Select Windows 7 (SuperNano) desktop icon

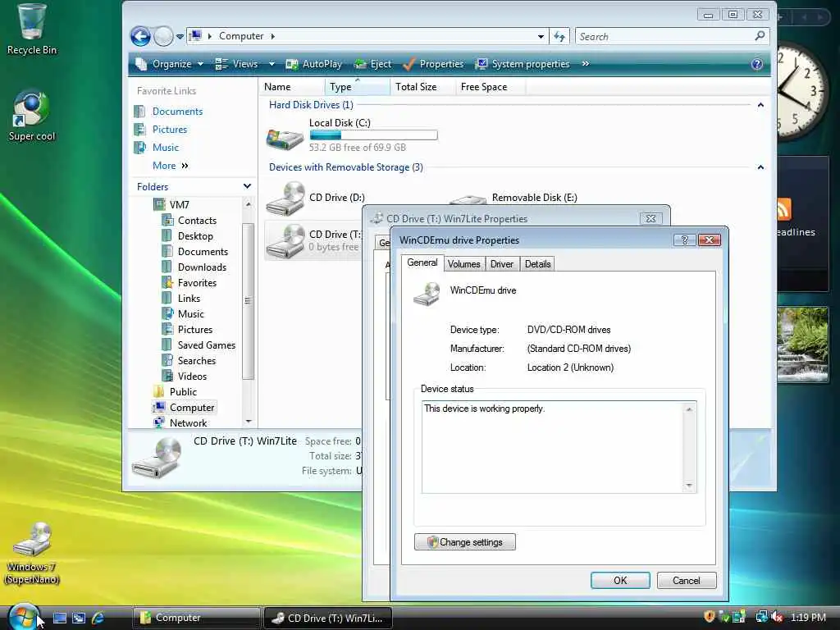[x=32, y=553]
